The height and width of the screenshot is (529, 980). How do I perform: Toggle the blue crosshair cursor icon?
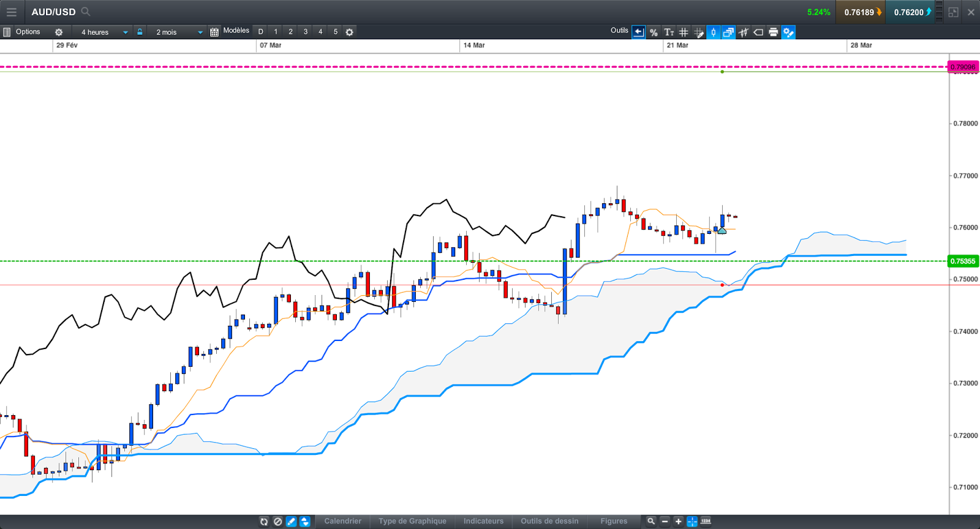pos(692,521)
